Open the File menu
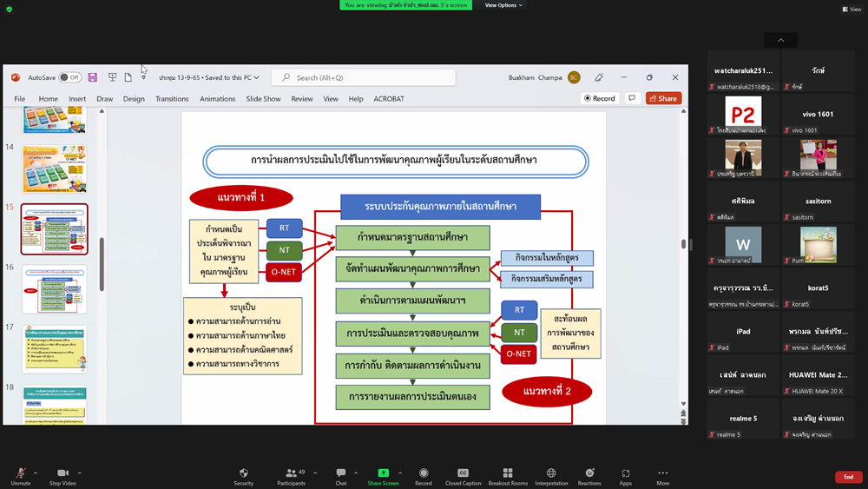Screen dimensions: 868x489 20,98
